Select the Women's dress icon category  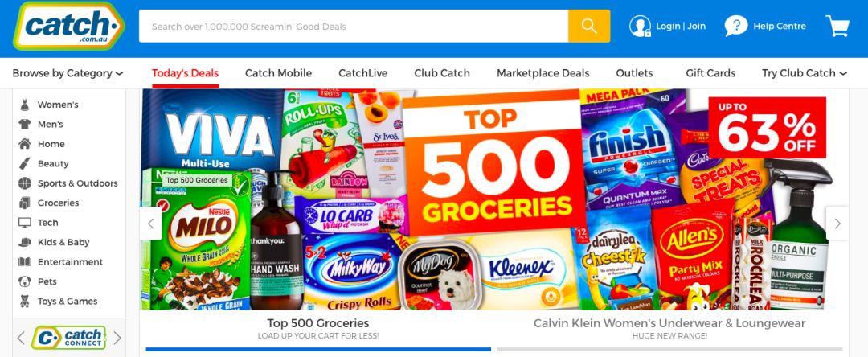(x=24, y=105)
